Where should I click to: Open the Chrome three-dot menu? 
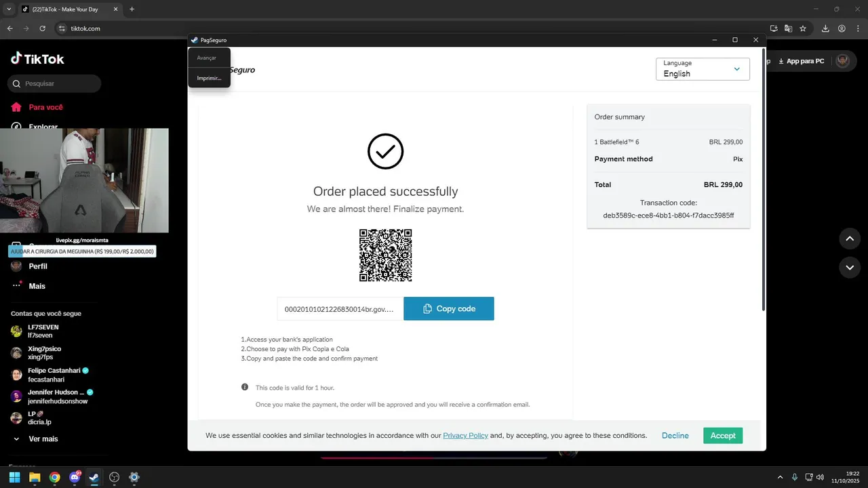pyautogui.click(x=857, y=28)
